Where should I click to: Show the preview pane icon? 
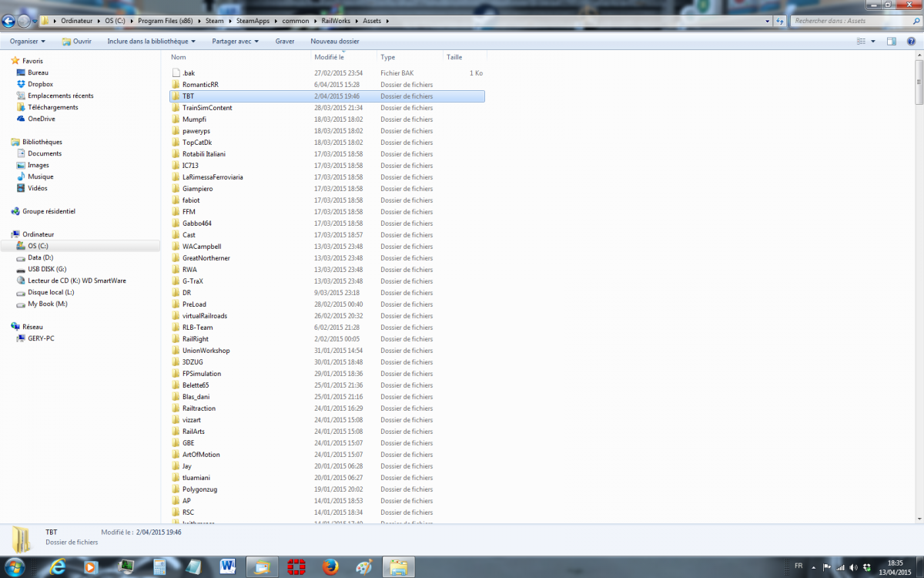(891, 41)
